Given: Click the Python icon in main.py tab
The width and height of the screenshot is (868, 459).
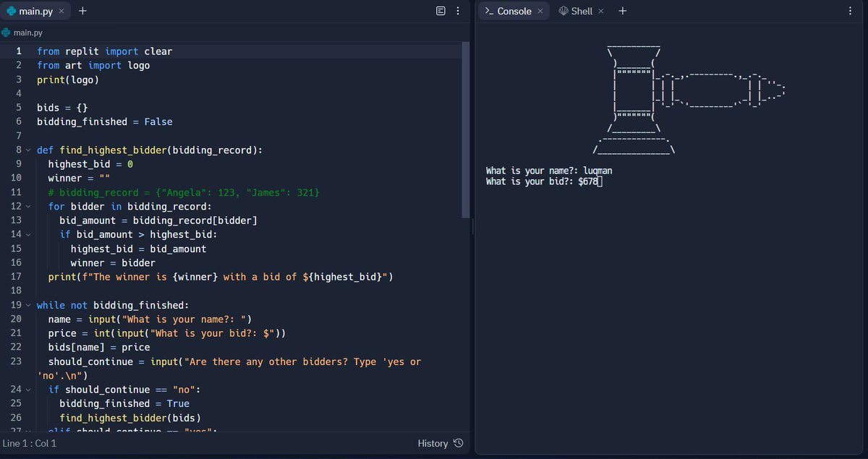Looking at the screenshot, I should coord(11,12).
